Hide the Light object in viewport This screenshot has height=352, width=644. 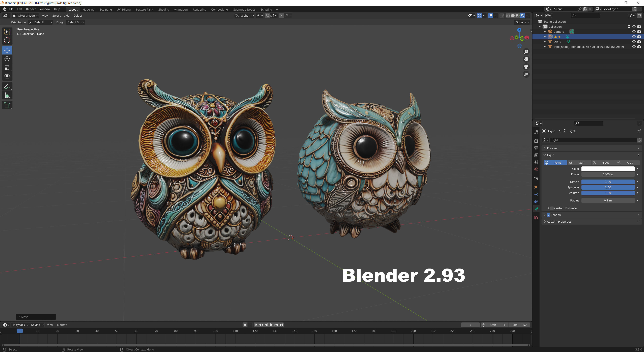point(634,37)
